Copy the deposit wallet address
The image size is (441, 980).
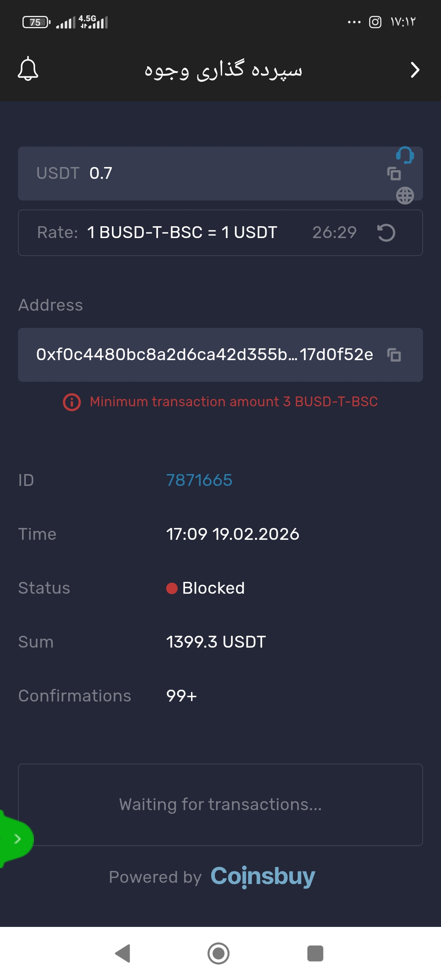coord(394,354)
